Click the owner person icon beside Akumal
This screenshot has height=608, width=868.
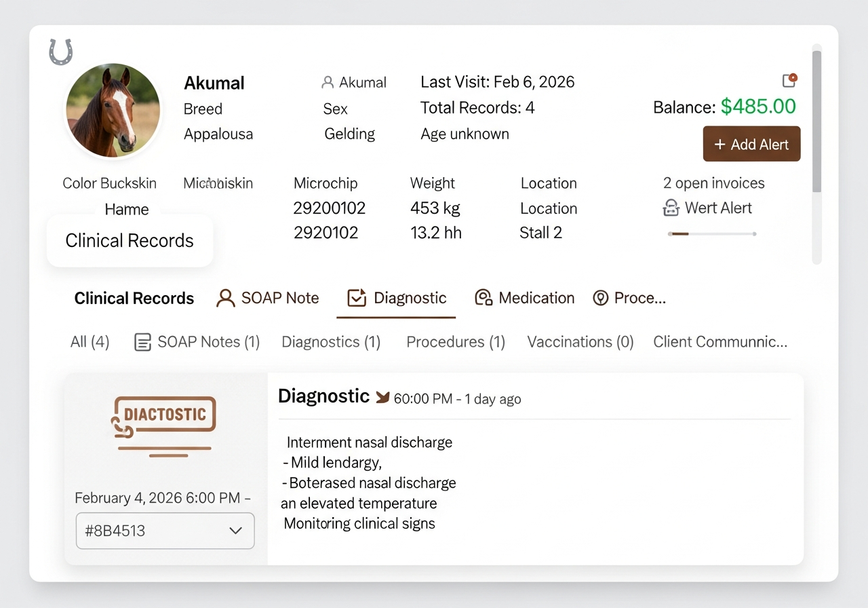pyautogui.click(x=328, y=83)
